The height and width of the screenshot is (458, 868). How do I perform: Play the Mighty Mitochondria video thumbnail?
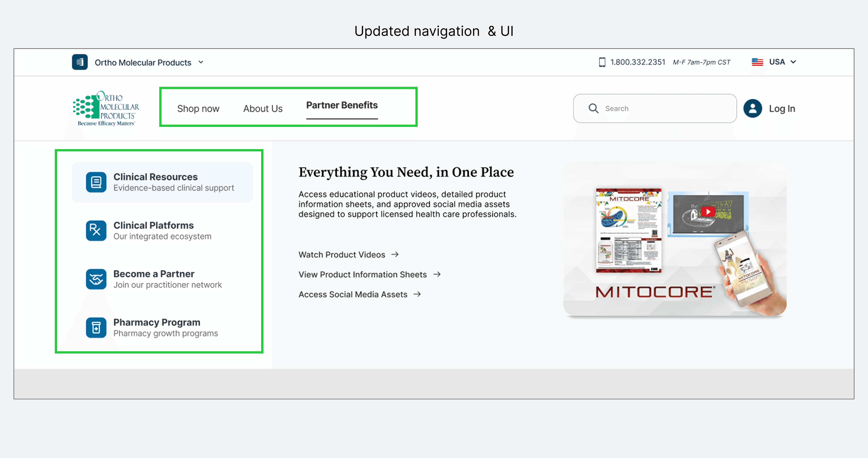coord(708,212)
